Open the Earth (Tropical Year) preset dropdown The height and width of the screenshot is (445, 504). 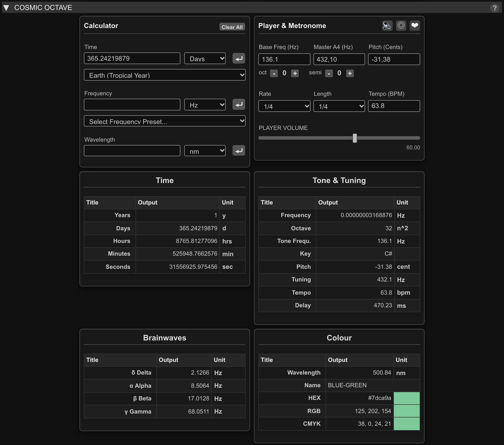click(165, 75)
